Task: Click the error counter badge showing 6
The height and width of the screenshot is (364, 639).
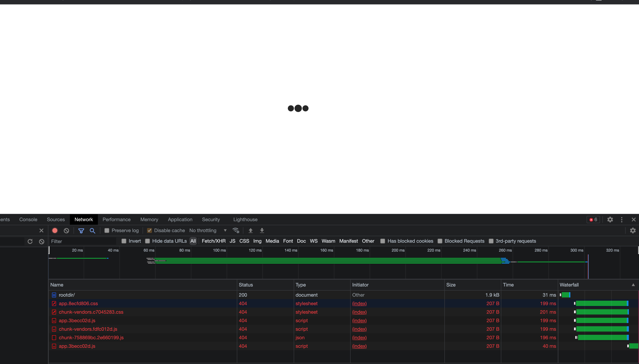Action: click(593, 219)
